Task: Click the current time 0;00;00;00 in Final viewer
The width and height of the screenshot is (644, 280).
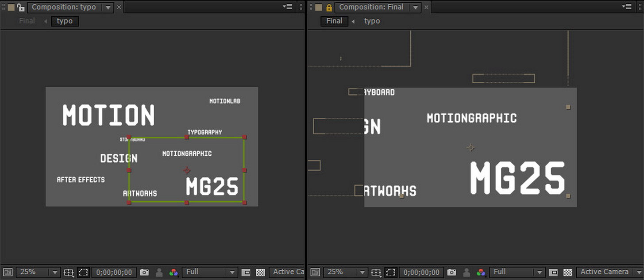Action: pos(421,272)
